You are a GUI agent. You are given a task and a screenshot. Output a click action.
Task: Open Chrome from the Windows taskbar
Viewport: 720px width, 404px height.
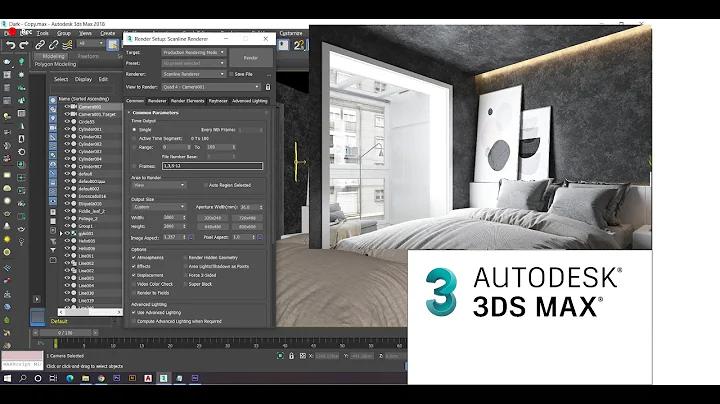point(101,378)
